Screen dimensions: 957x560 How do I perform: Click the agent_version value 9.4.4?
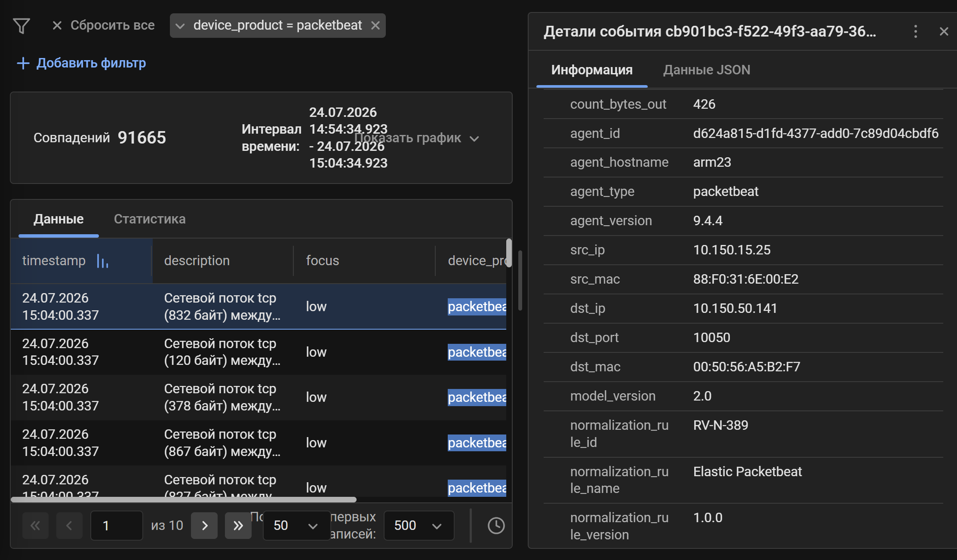tap(708, 220)
